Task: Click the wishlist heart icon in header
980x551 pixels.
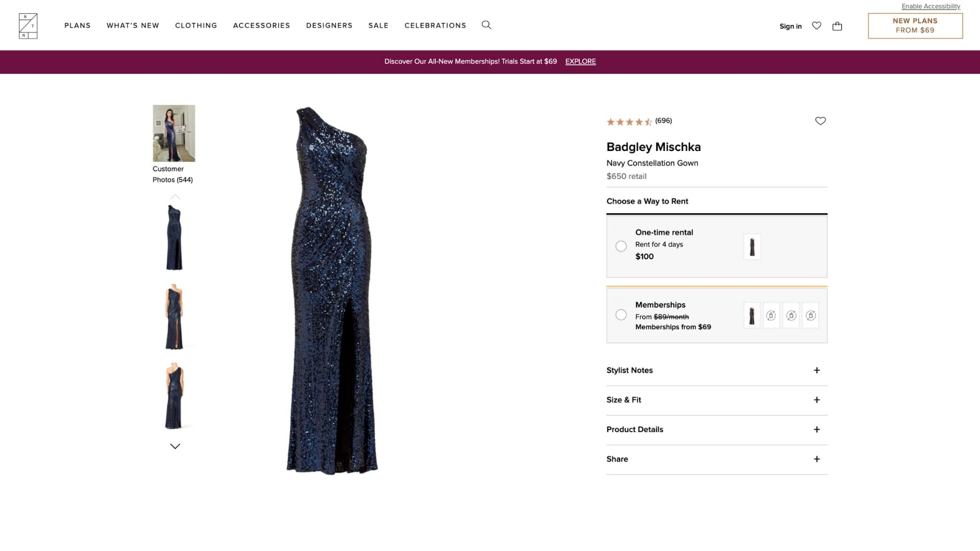Action: (817, 26)
